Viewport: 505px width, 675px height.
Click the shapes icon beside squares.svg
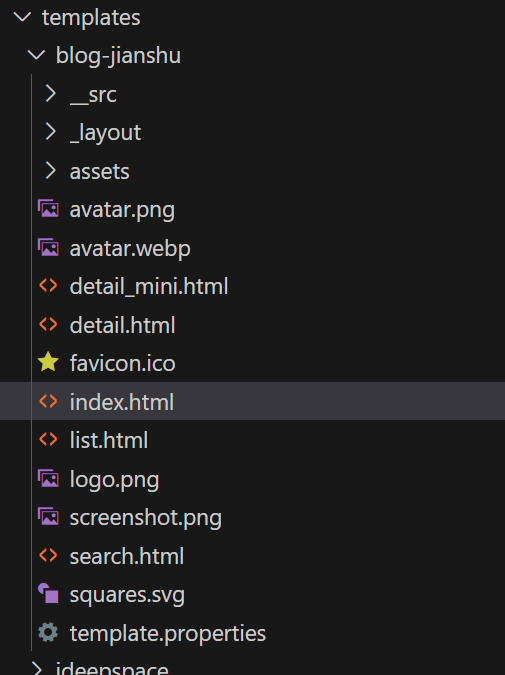coord(48,594)
